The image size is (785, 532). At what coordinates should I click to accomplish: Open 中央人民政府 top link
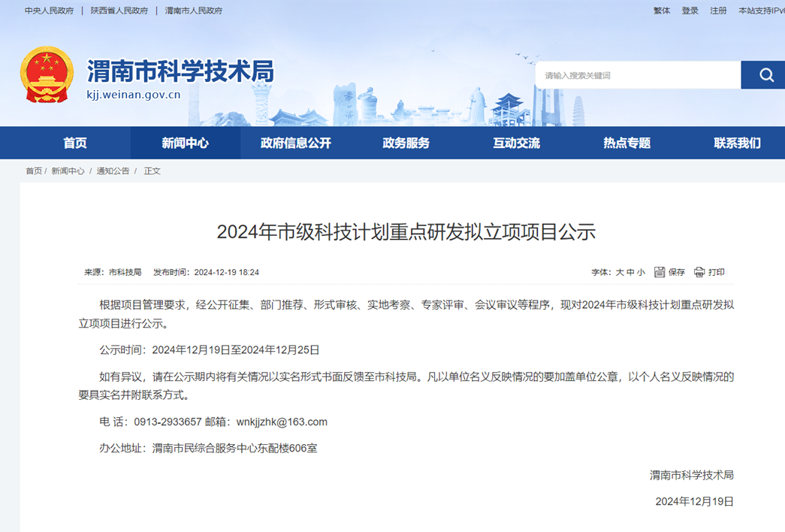(x=49, y=11)
